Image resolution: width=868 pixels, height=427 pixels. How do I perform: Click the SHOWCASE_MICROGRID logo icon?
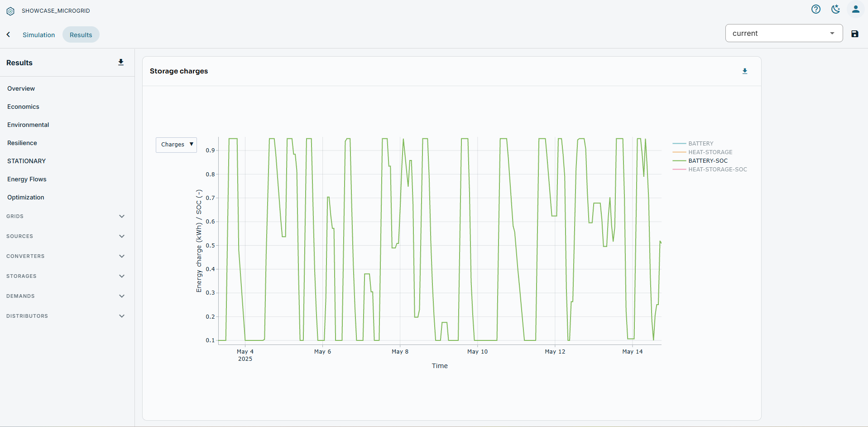(10, 11)
